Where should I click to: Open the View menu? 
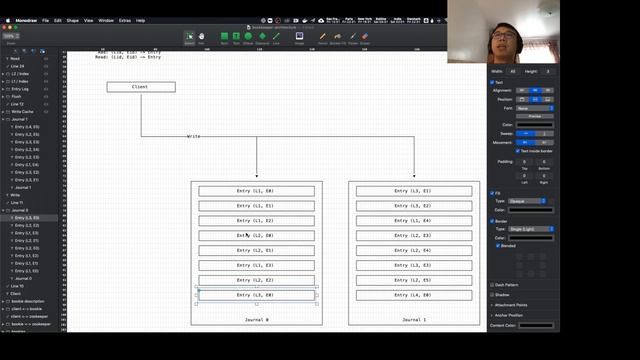(89, 20)
